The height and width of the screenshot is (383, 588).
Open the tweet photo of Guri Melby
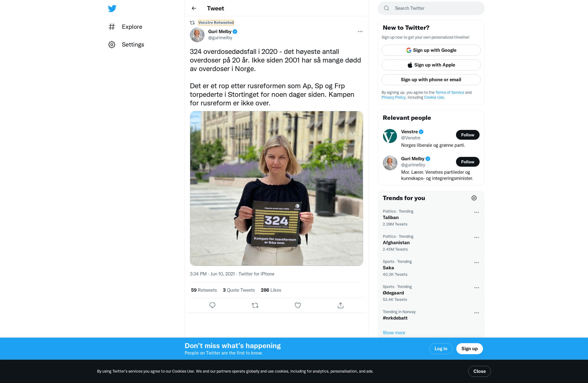pyautogui.click(x=277, y=188)
